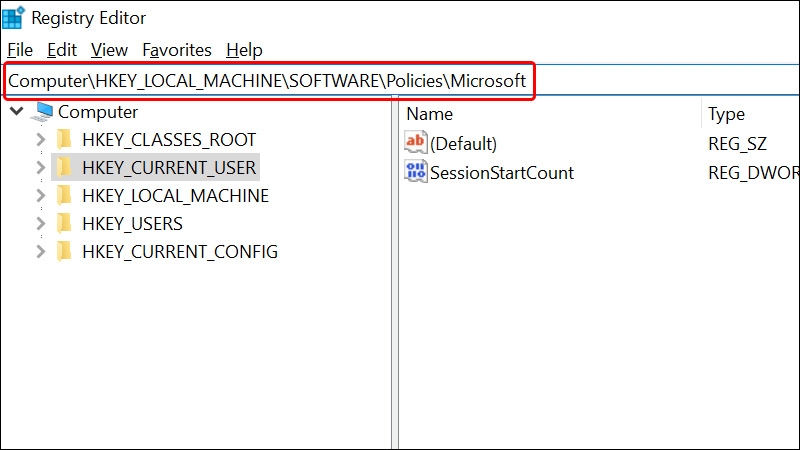Click the HKEY_CLASSES_ROOT folder icon
The width and height of the screenshot is (800, 450).
click(x=65, y=140)
